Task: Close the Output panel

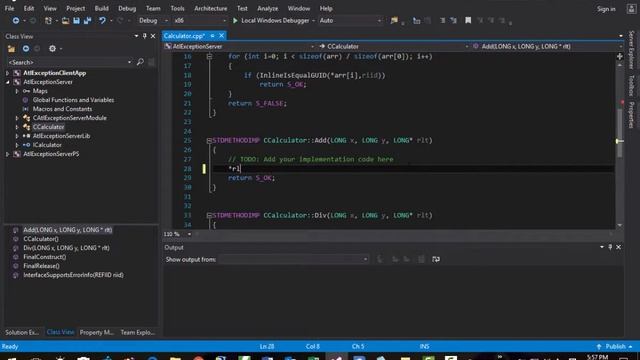Action: (618, 247)
